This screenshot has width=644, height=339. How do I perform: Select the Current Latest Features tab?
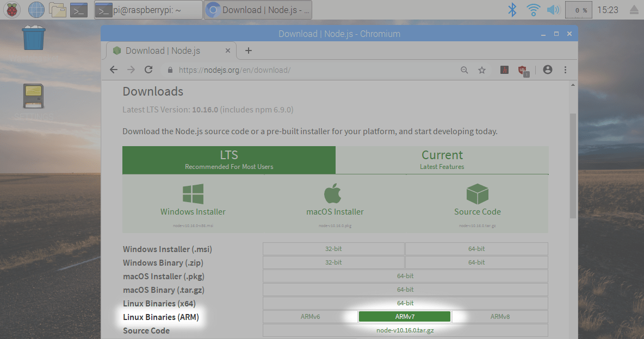click(442, 160)
